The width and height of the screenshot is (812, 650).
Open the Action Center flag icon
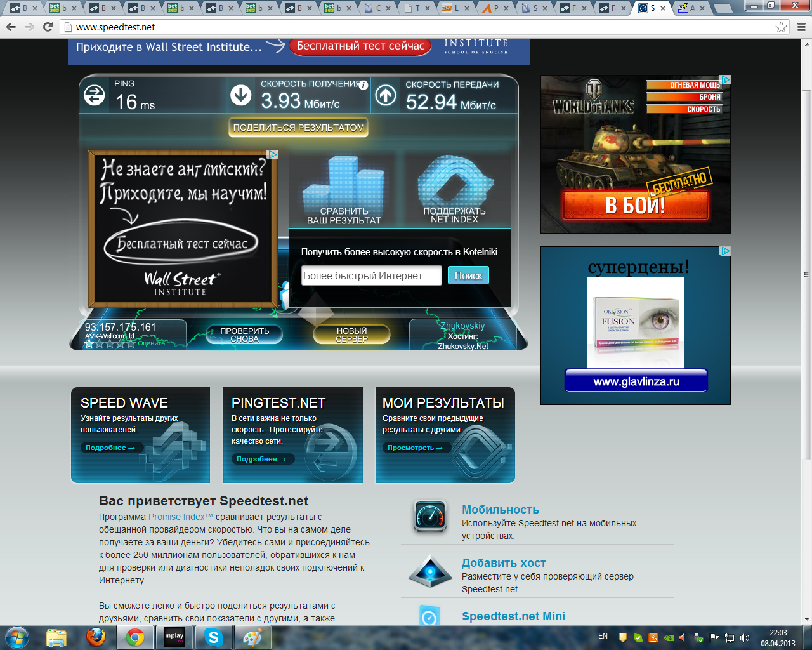click(714, 637)
